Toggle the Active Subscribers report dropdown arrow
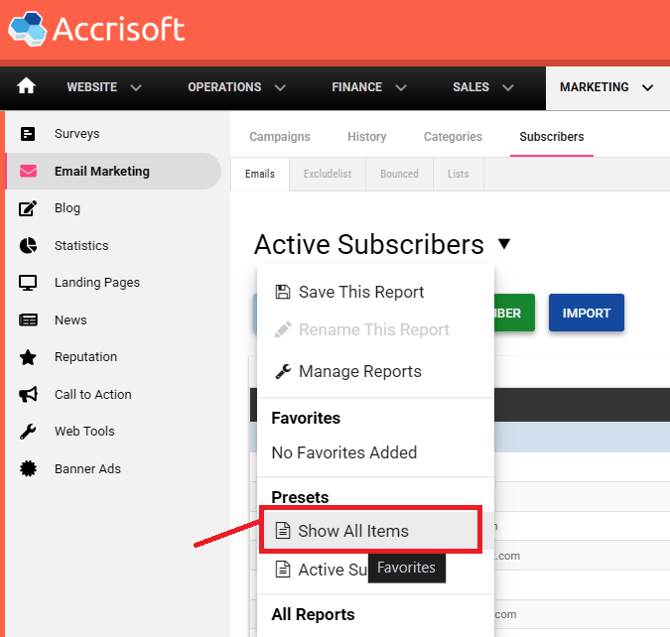The width and height of the screenshot is (670, 637). click(x=504, y=244)
